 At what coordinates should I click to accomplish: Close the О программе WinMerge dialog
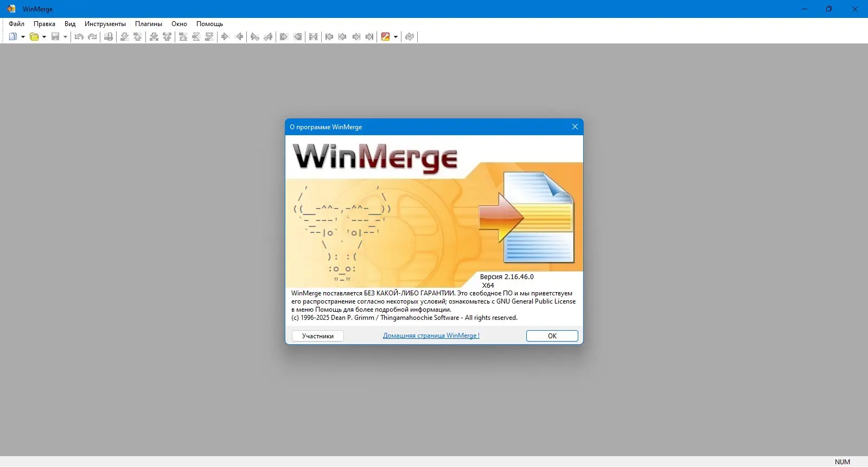point(575,127)
